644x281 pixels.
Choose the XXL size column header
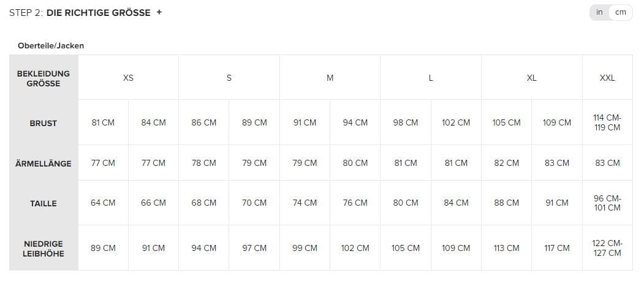pyautogui.click(x=607, y=78)
